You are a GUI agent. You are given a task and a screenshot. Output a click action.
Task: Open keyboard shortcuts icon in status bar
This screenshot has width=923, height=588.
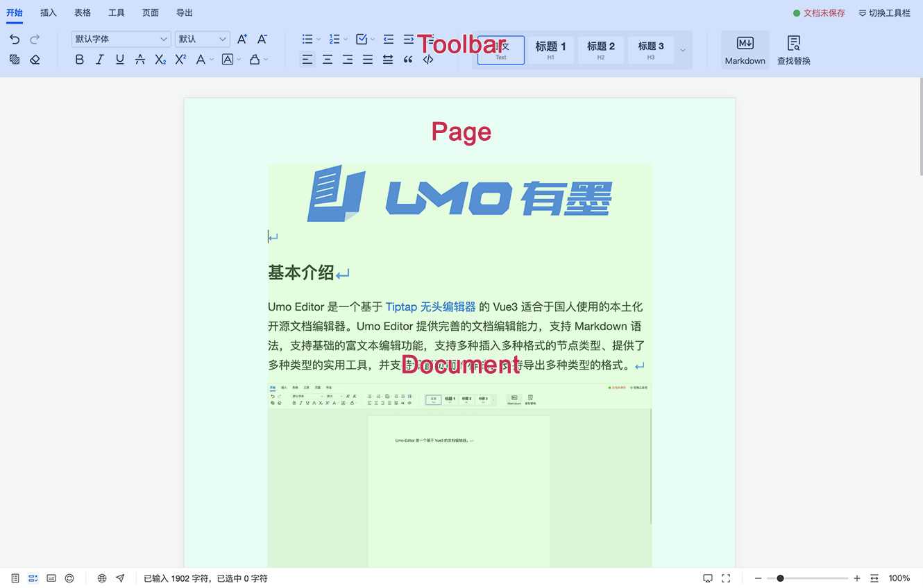coord(51,578)
